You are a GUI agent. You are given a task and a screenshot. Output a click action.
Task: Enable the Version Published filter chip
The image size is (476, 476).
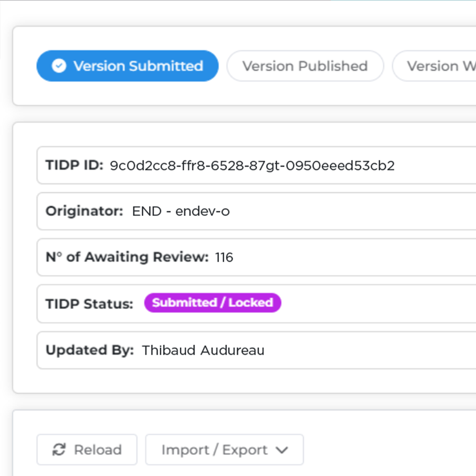click(305, 66)
